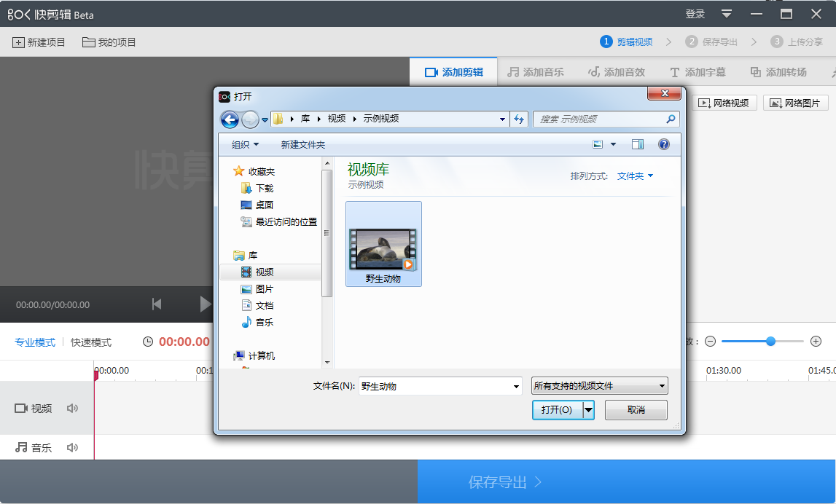
Task: Open the view options dropdown arrow
Action: tap(613, 144)
